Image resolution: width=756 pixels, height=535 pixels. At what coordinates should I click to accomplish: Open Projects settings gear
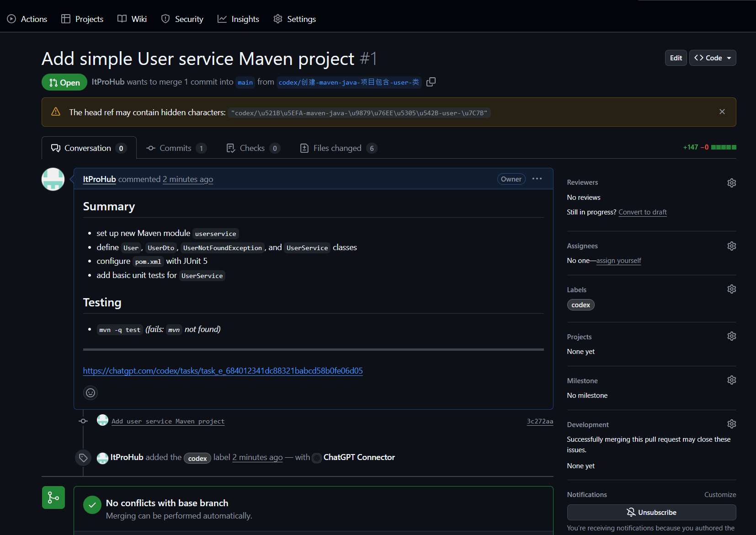click(x=731, y=336)
